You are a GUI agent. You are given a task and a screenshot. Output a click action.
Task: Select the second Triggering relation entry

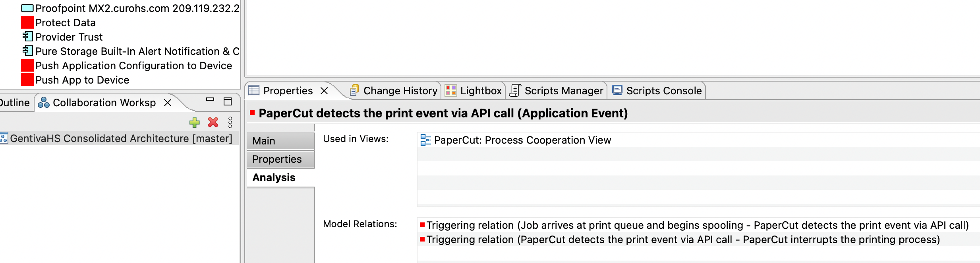[675, 239]
